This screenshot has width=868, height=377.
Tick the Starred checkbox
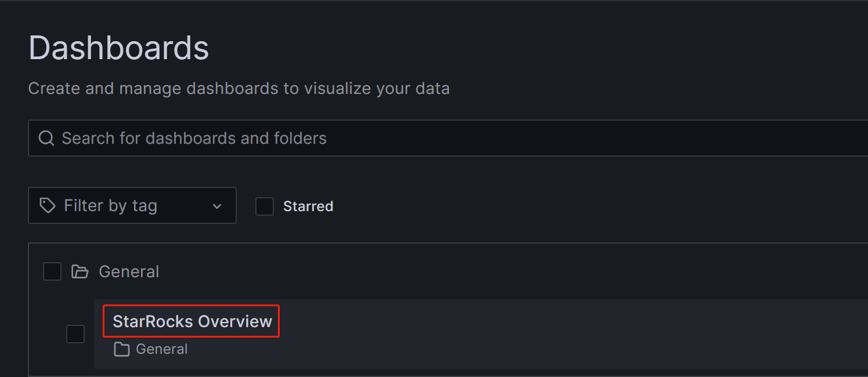coord(265,206)
